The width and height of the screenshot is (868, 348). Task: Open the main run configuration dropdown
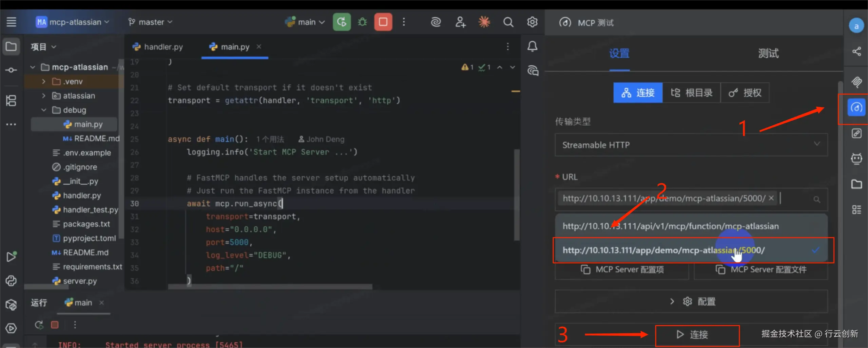tap(305, 22)
